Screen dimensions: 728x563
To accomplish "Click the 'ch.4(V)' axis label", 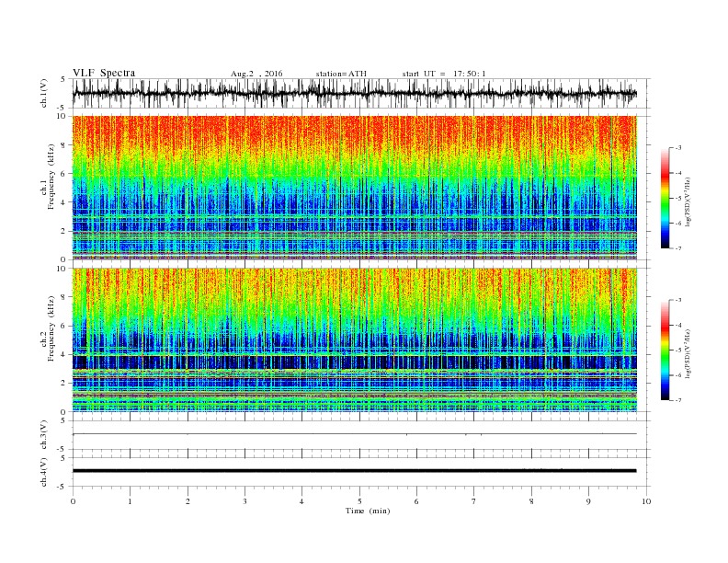I will [44, 472].
